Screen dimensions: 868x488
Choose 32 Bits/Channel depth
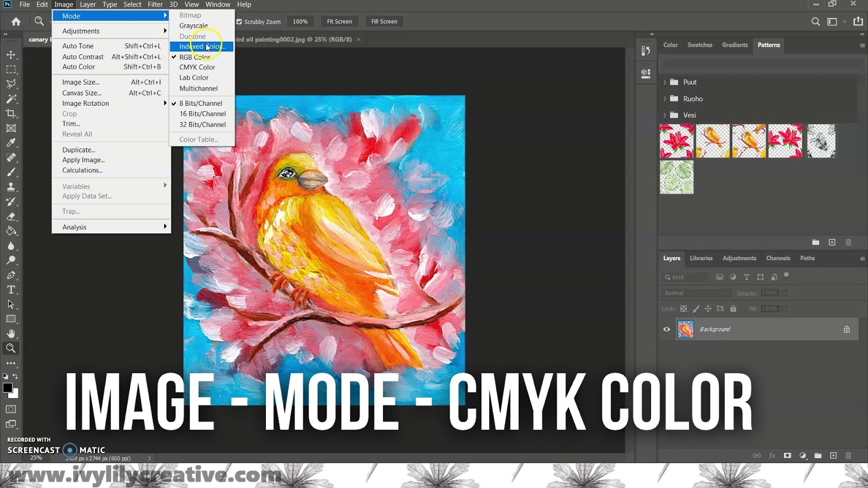tap(202, 125)
